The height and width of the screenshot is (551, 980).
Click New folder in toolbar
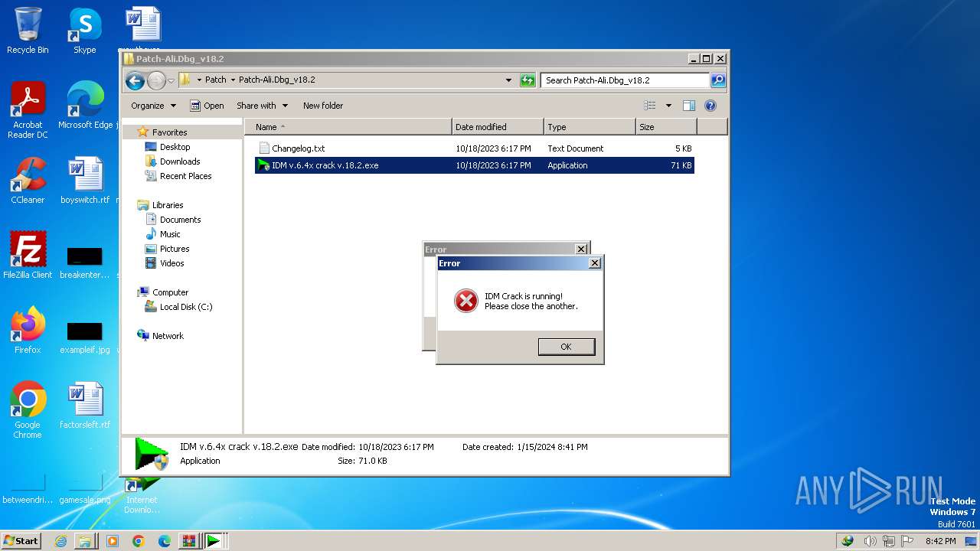pyautogui.click(x=323, y=106)
